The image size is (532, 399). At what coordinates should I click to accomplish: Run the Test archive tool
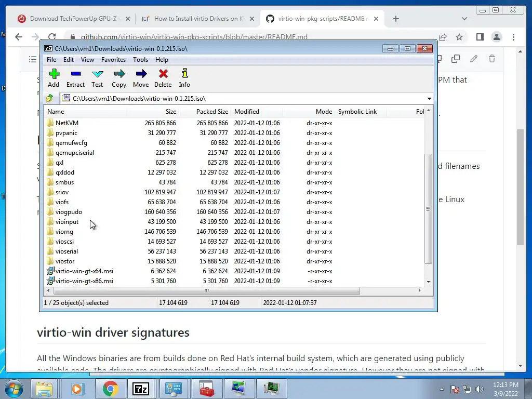coord(97,78)
